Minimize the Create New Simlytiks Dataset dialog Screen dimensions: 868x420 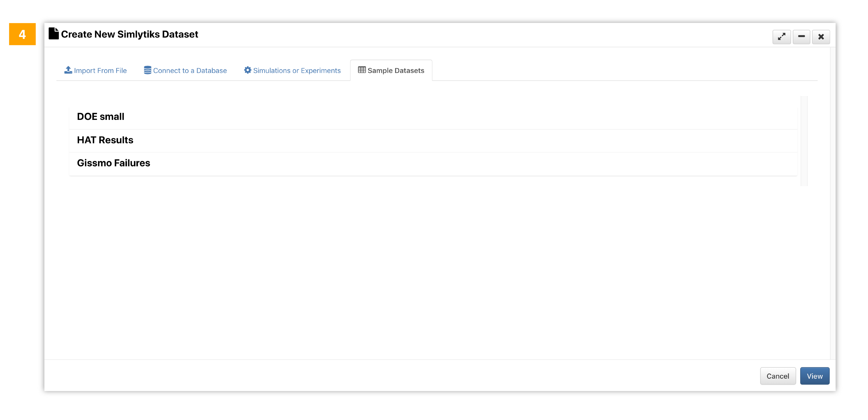pos(801,37)
